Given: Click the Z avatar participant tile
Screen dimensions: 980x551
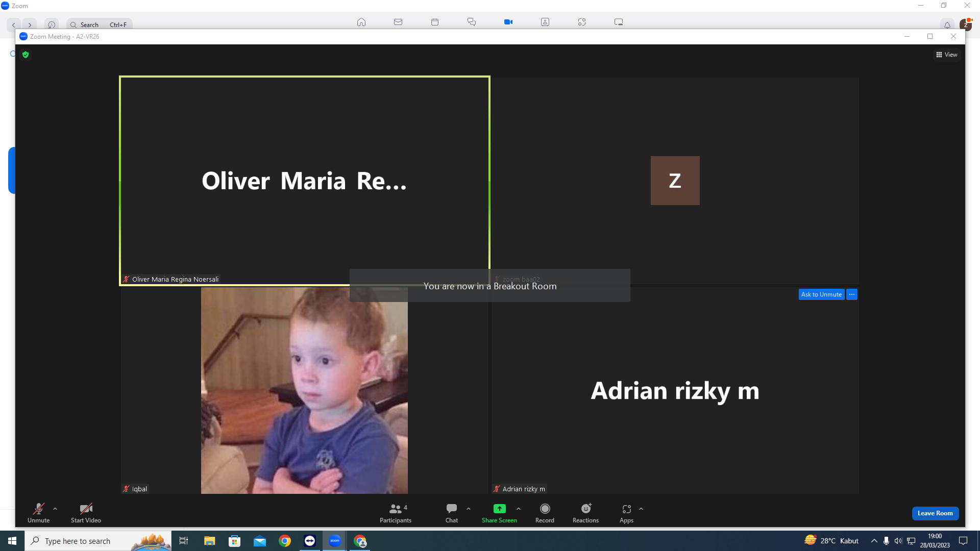Looking at the screenshot, I should tap(675, 181).
